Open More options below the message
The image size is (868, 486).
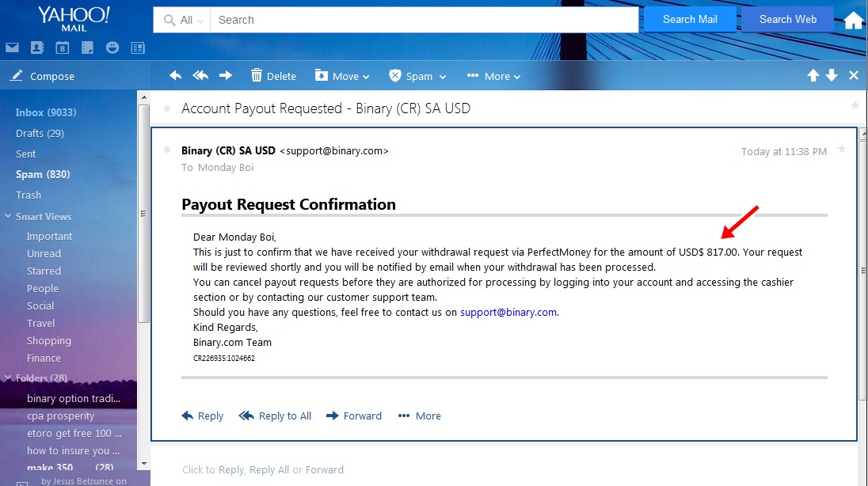[x=420, y=416]
